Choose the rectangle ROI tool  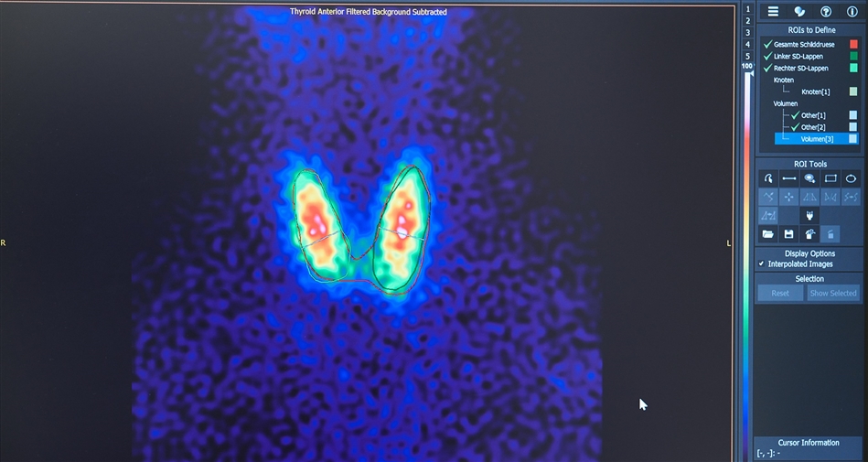pos(830,178)
